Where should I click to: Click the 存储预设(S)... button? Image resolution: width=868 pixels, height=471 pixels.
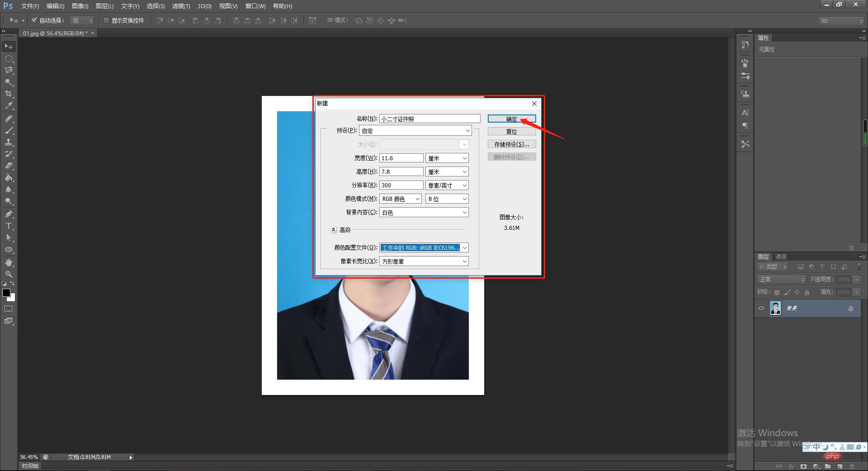pyautogui.click(x=512, y=144)
